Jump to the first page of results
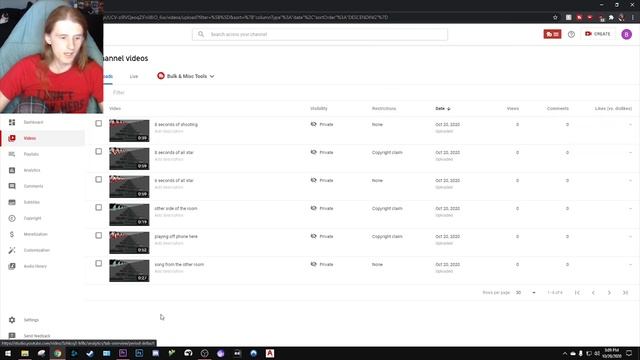640x360 pixels. point(577,293)
